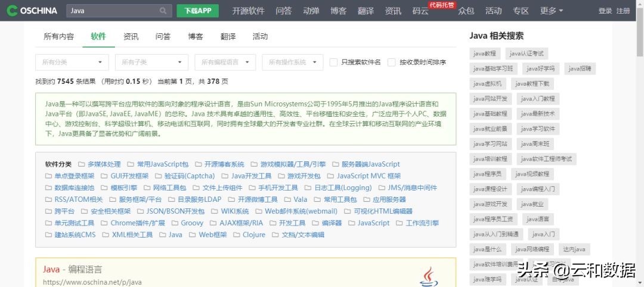The height and width of the screenshot is (287, 644).
Task: Expand the 所有操作系统 dropdown
Action: click(293, 63)
